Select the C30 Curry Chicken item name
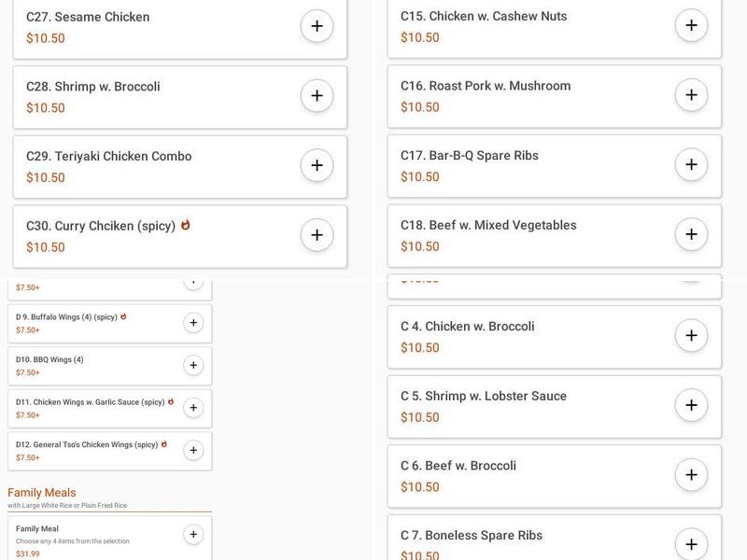Screen dimensions: 747x560 (101, 226)
